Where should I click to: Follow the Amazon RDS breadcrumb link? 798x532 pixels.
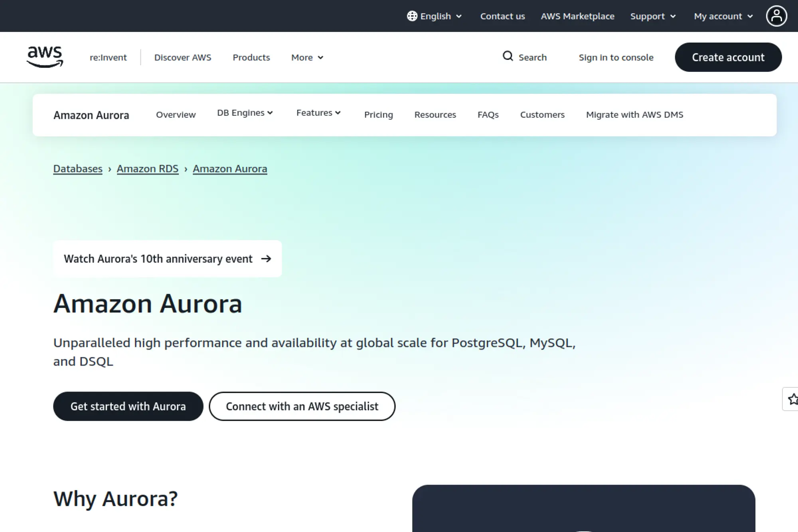click(147, 169)
